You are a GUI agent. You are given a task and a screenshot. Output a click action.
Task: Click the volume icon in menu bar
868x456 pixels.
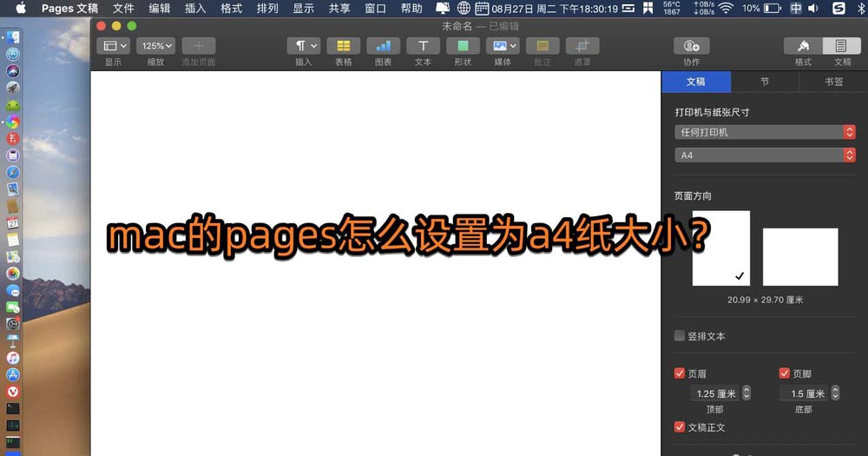(812, 8)
